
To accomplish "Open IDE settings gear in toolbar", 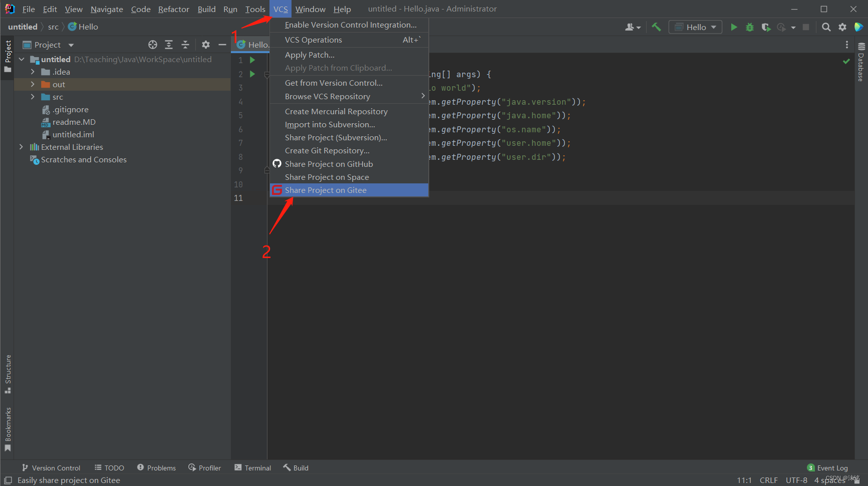I will 842,27.
